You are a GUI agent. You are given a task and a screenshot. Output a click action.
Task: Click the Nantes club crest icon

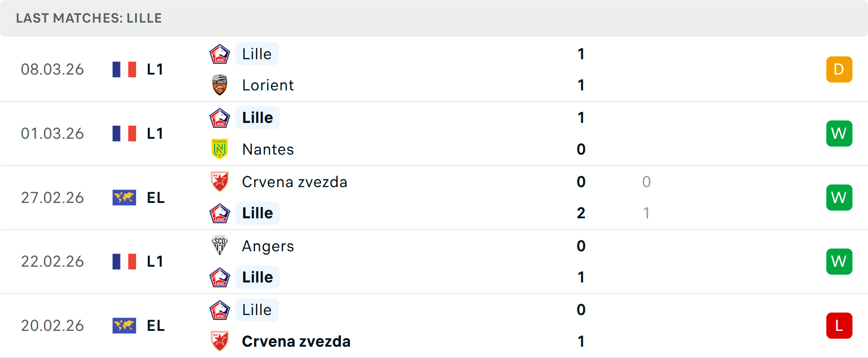click(x=220, y=149)
